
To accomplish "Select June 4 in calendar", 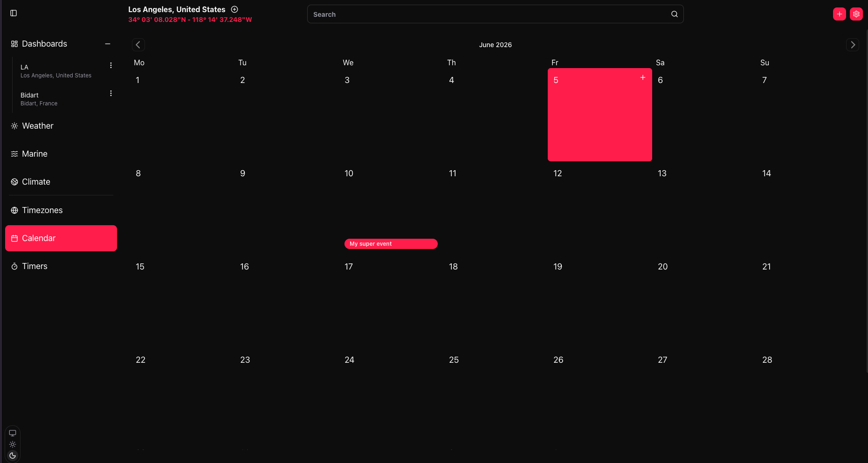I will pos(496,115).
